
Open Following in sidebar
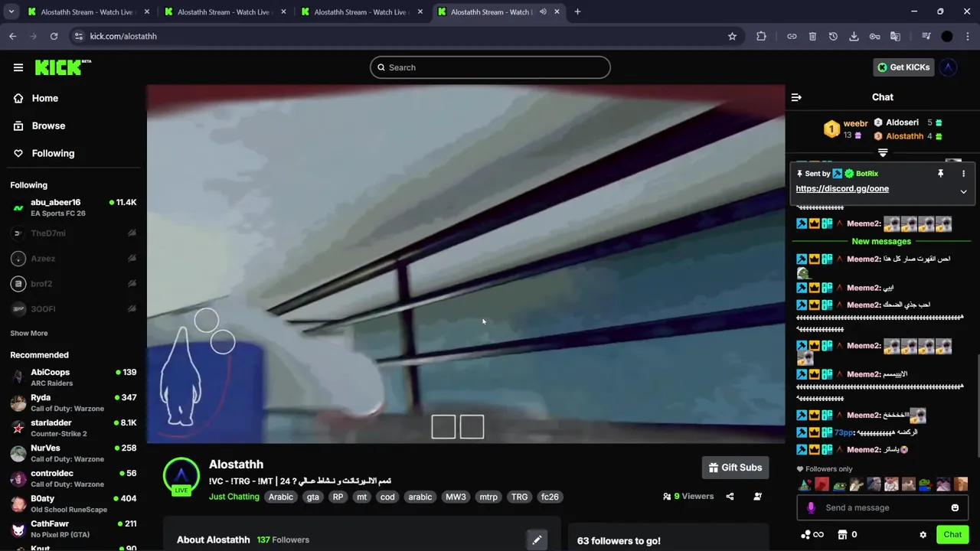[x=53, y=153]
